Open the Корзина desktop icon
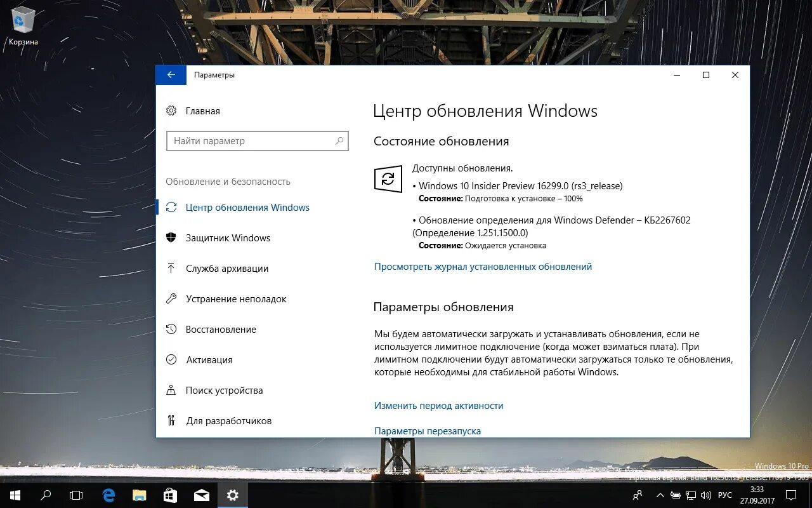812x508 pixels. coord(23,26)
